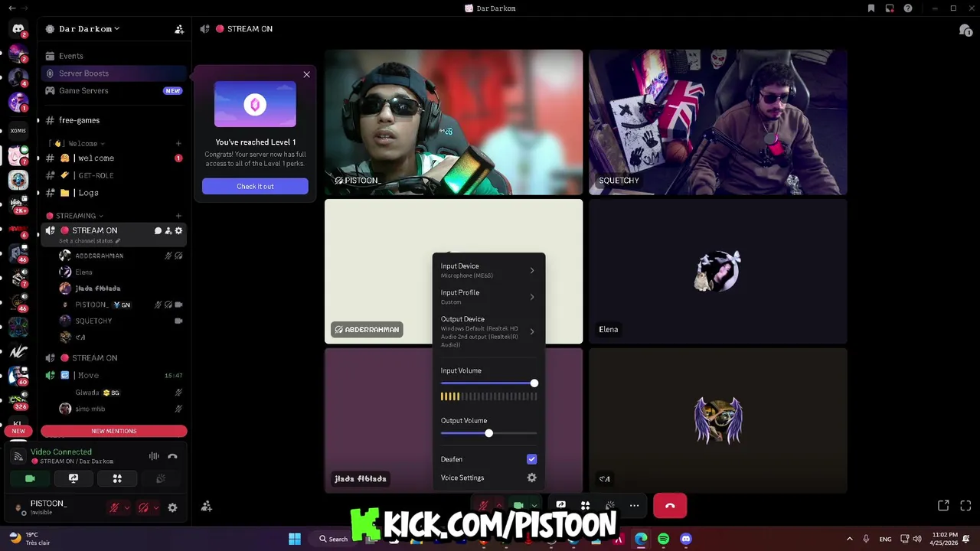Select SQUETCHY's video tile
The image size is (980, 551).
[x=717, y=122]
